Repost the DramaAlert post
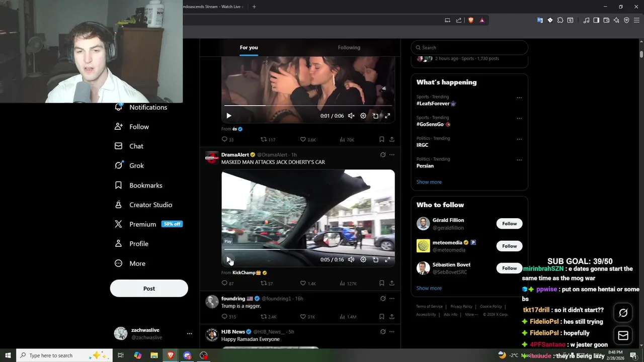This screenshot has height=362, width=644. tap(267, 283)
